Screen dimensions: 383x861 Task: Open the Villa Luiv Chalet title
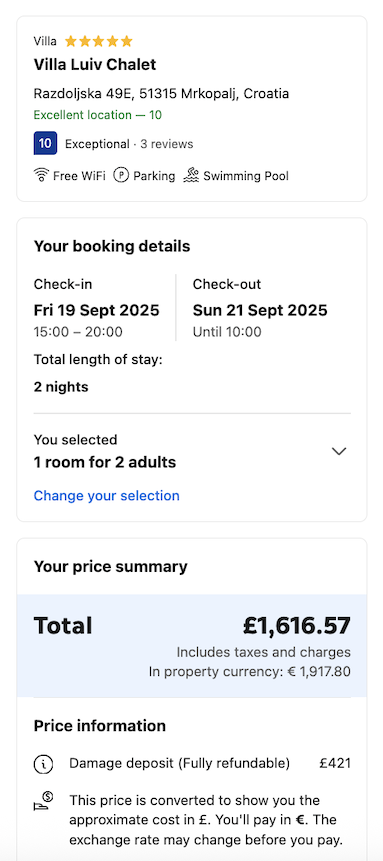95,64
